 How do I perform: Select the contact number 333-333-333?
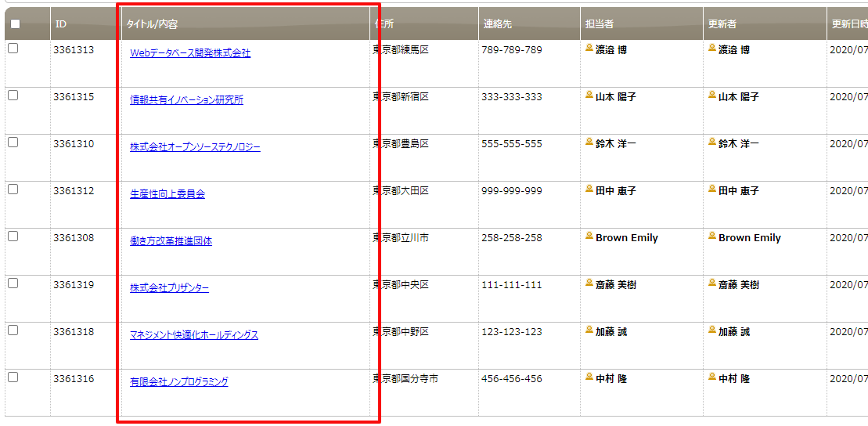tap(512, 97)
